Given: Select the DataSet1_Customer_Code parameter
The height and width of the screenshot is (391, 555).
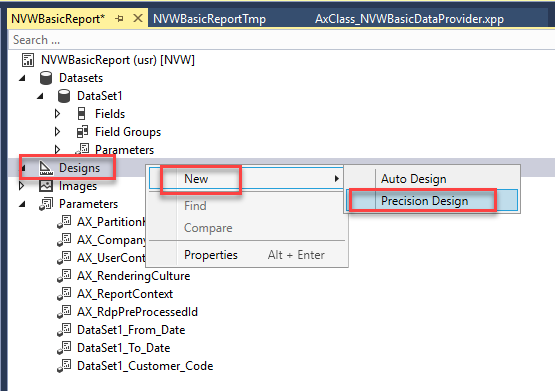Looking at the screenshot, I should (x=145, y=366).
